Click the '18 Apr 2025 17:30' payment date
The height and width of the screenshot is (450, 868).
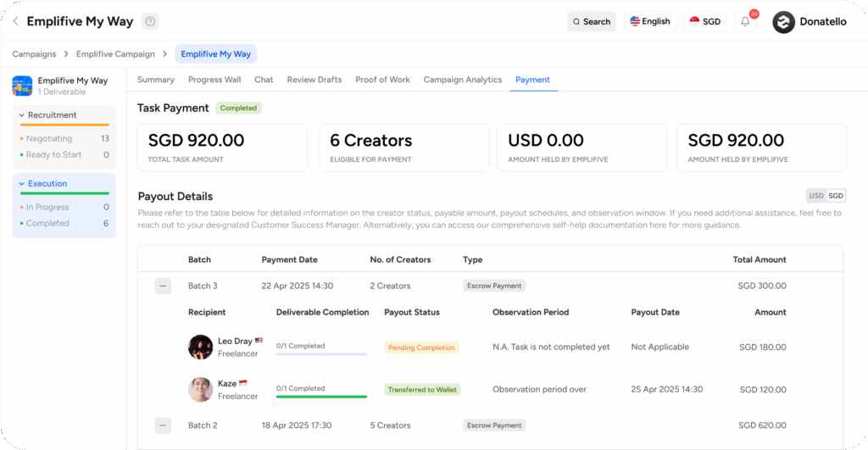[297, 425]
